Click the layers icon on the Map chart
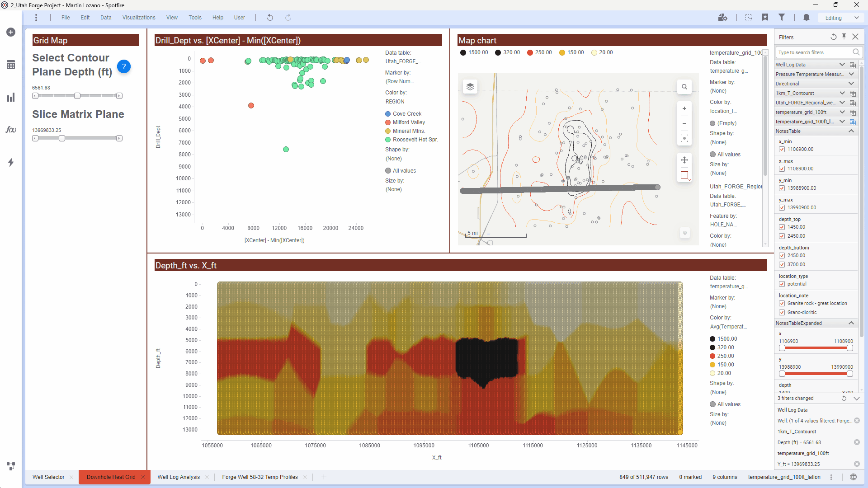 470,86
